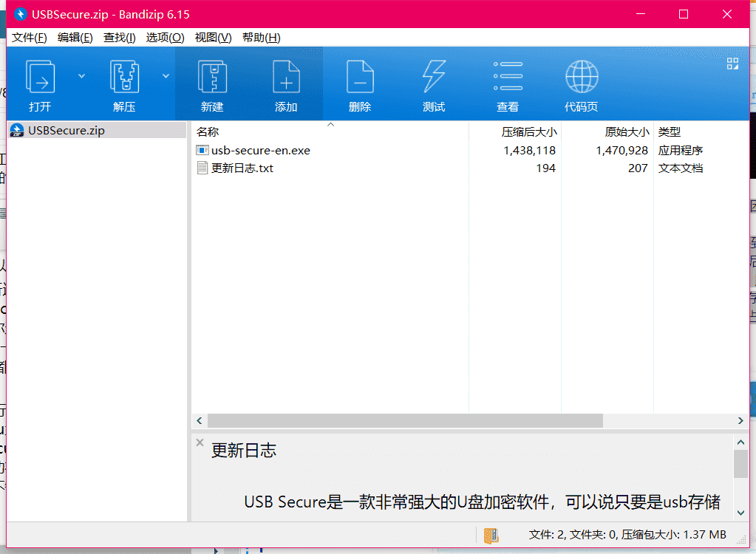
Task: Expand the dropdown arrow next to 打开
Action: (x=81, y=76)
